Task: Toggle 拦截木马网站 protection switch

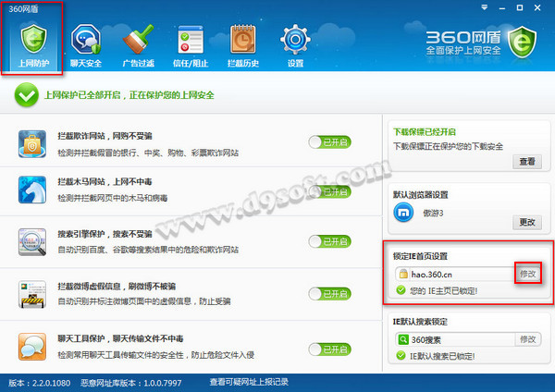Action: tap(330, 191)
